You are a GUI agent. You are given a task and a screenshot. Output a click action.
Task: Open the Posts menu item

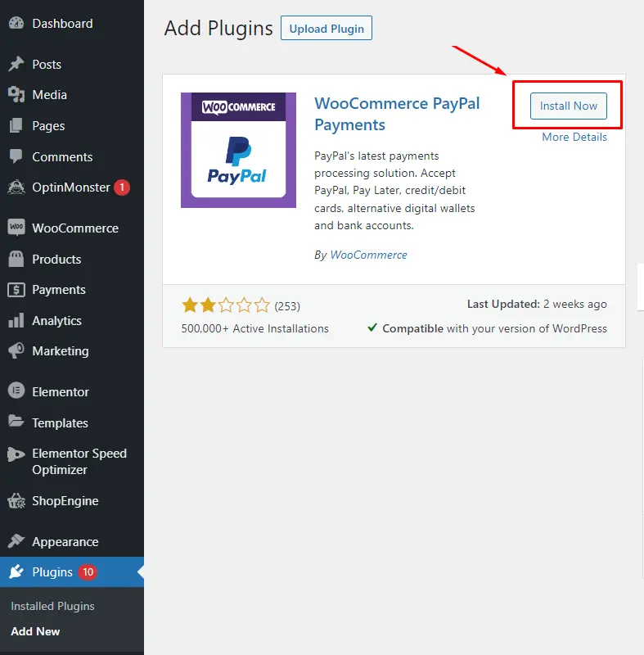coord(47,65)
